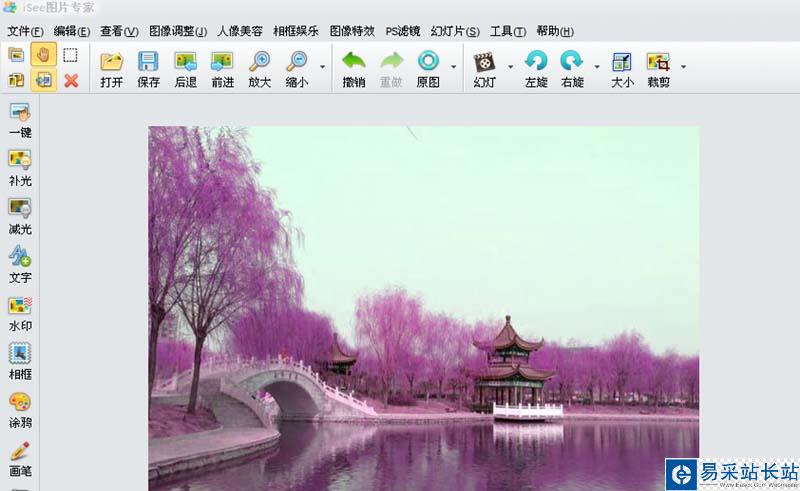Restore original with 原图 button
800x491 pixels.
[428, 69]
